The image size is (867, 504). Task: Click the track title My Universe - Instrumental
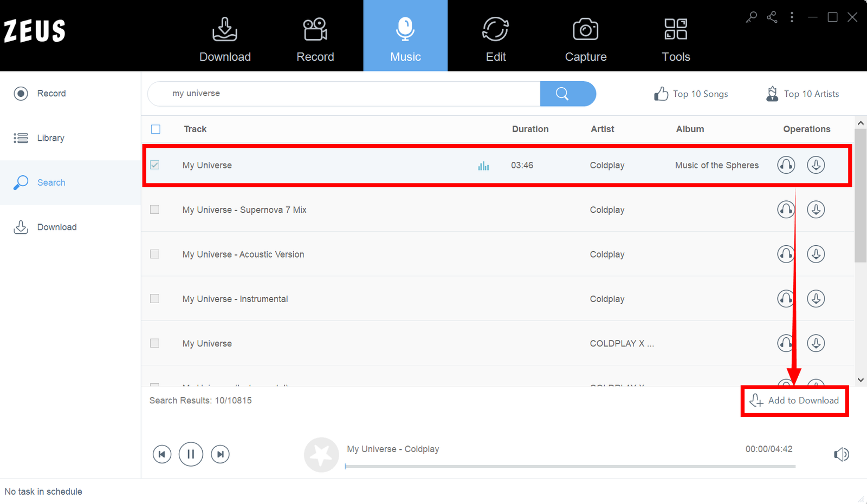[x=235, y=298]
